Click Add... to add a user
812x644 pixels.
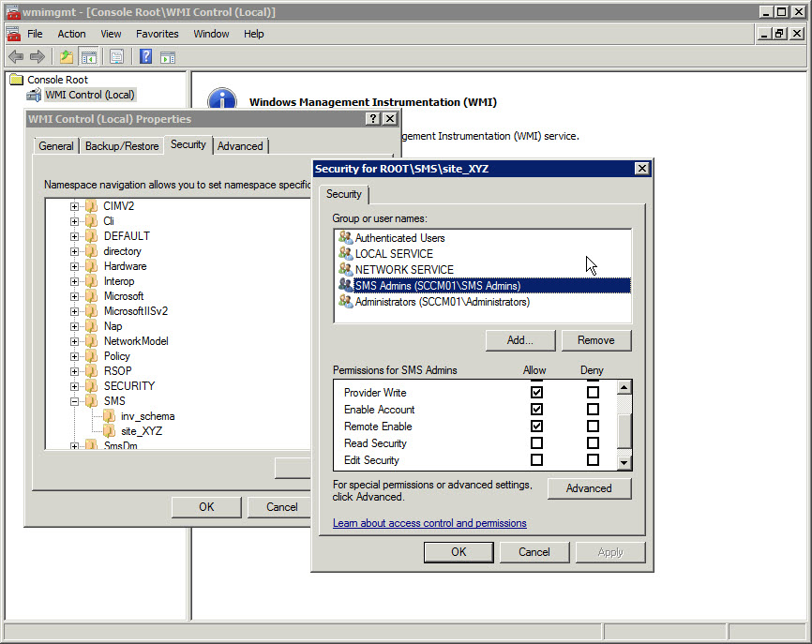520,340
